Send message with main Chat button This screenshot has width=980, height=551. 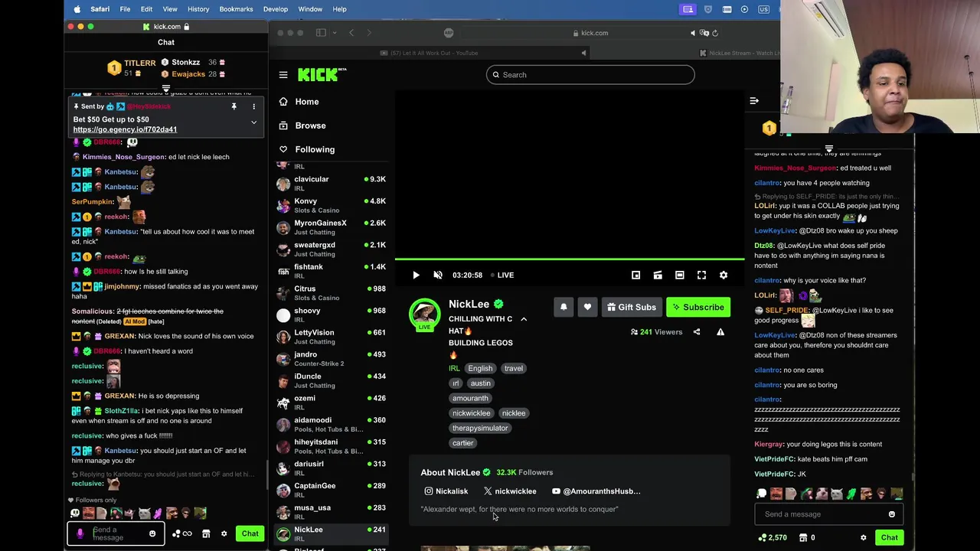point(889,537)
